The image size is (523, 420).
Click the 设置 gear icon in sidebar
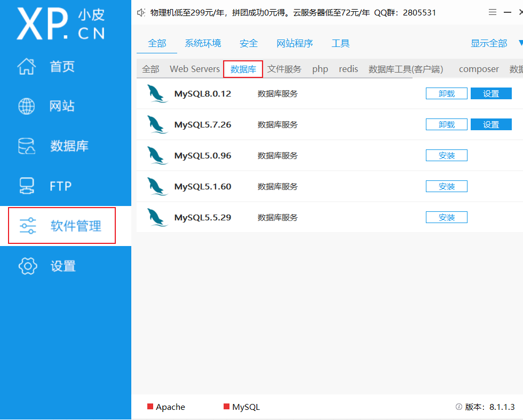pyautogui.click(x=28, y=266)
